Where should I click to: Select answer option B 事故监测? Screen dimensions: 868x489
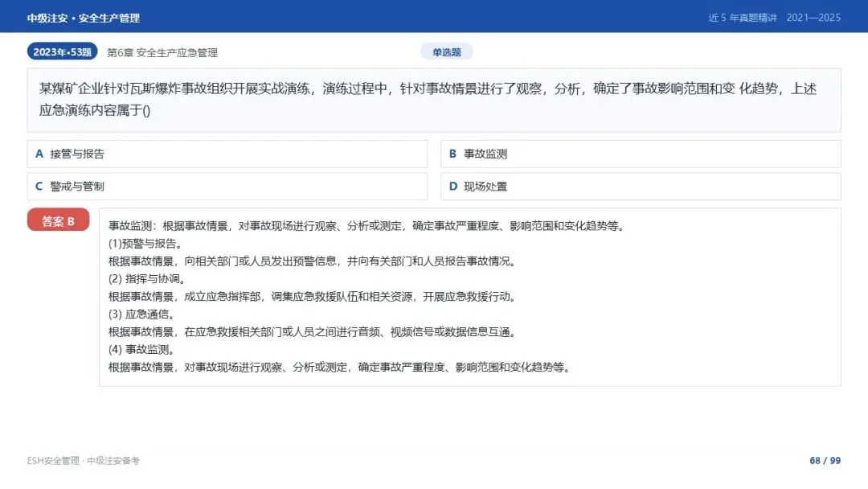click(x=641, y=154)
